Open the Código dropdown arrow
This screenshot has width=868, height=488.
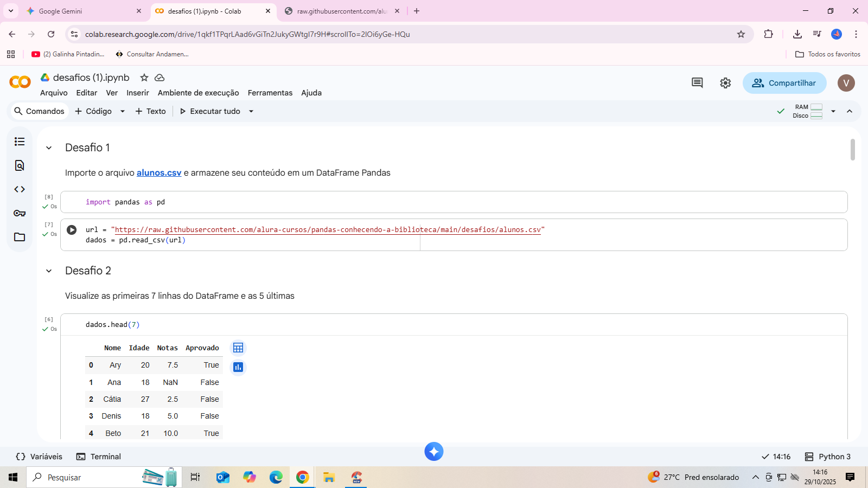click(x=123, y=111)
